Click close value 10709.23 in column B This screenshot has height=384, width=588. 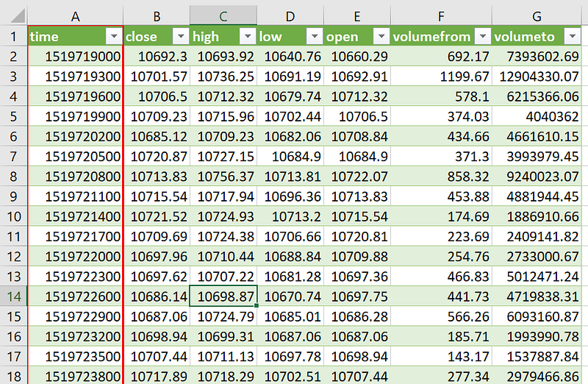click(159, 116)
